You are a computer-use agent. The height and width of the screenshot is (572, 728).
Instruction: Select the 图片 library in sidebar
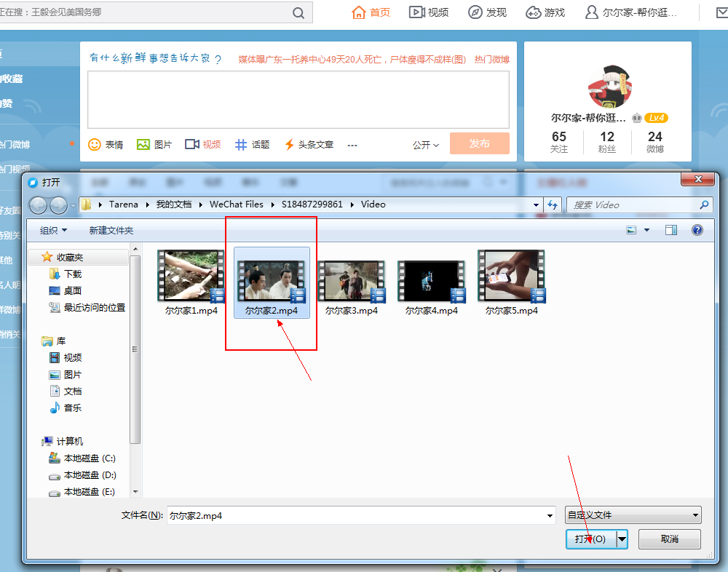[66, 374]
